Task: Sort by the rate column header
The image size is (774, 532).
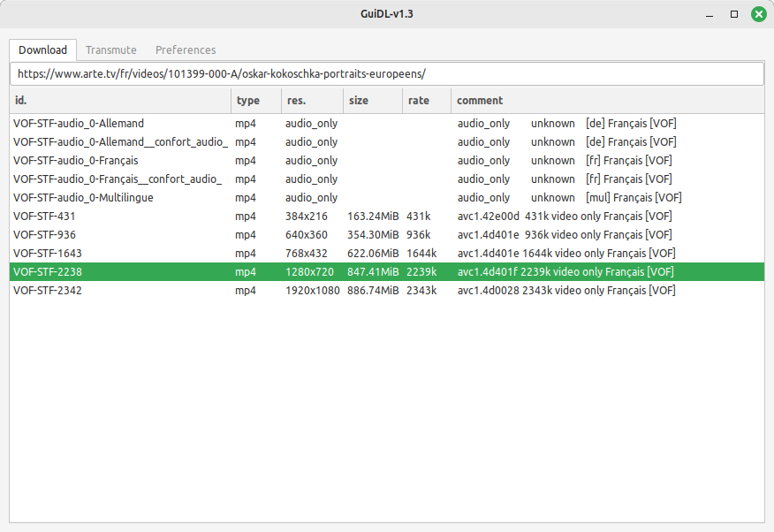Action: coord(426,101)
